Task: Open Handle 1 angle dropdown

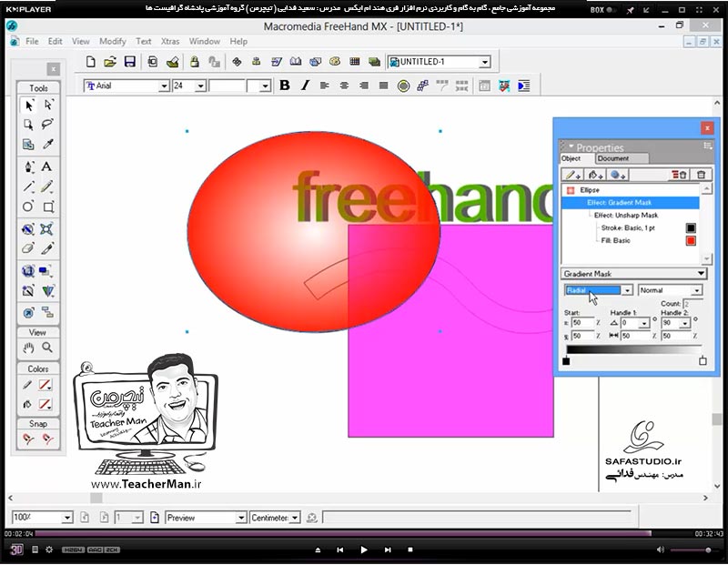Action: (x=644, y=323)
